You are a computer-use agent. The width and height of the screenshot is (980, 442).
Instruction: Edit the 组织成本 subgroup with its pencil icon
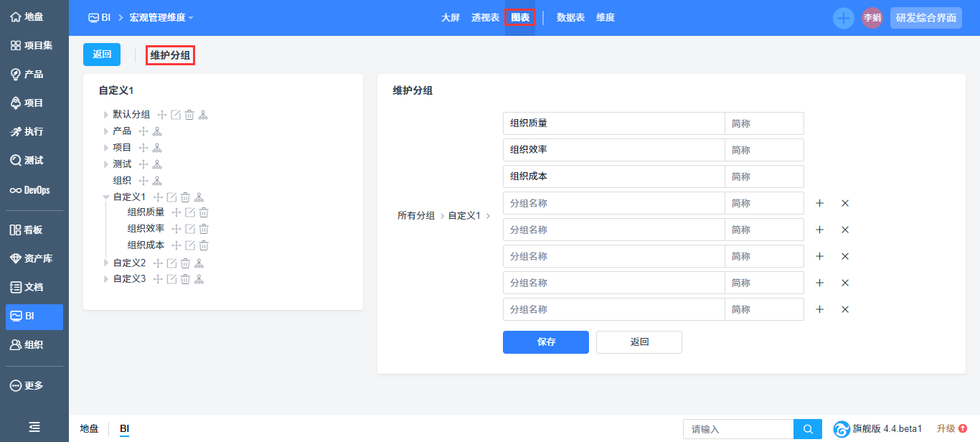pos(190,245)
